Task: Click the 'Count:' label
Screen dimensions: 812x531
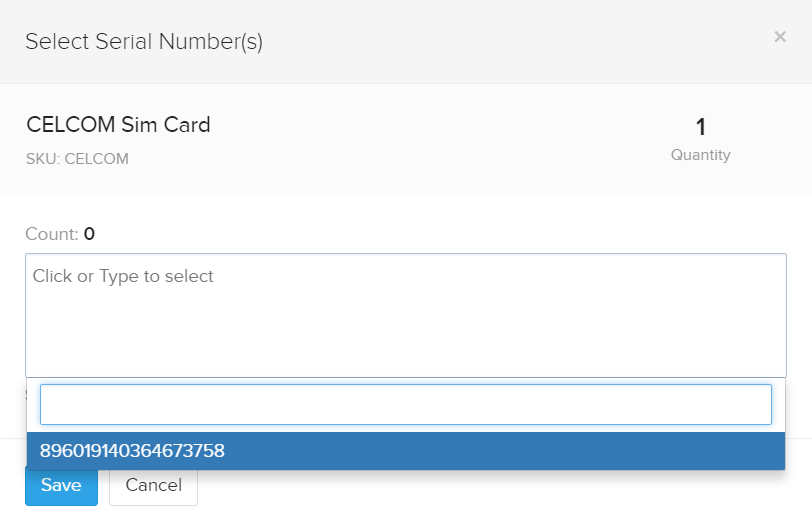Action: 51,234
